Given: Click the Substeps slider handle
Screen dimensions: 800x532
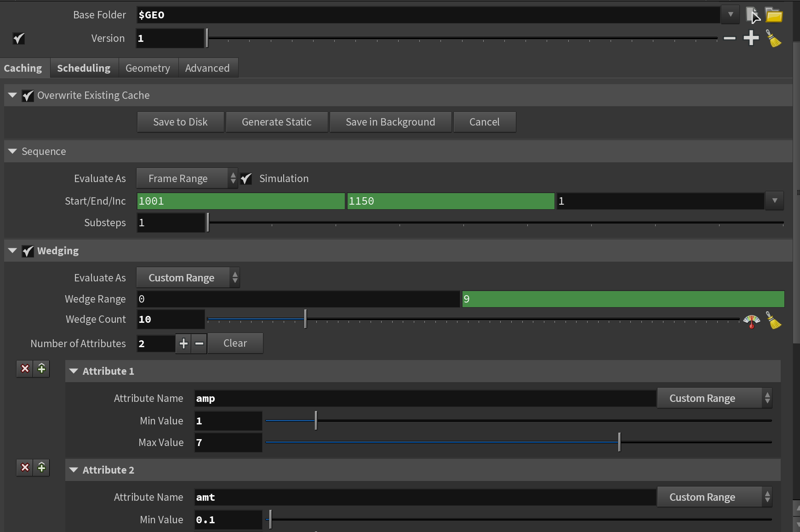Looking at the screenshot, I should [x=208, y=223].
